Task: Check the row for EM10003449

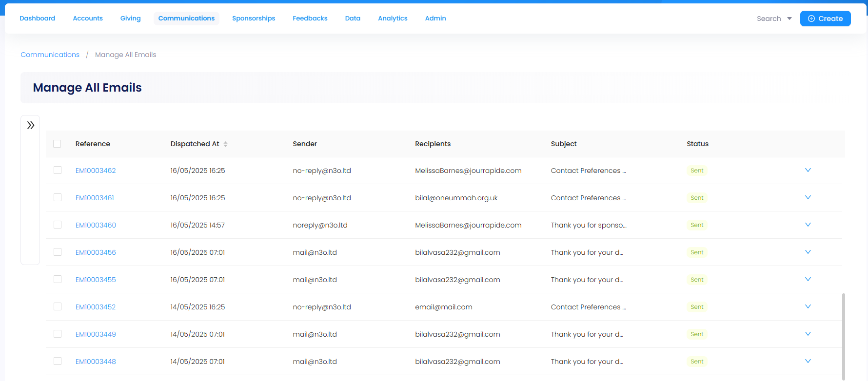Action: [58, 334]
